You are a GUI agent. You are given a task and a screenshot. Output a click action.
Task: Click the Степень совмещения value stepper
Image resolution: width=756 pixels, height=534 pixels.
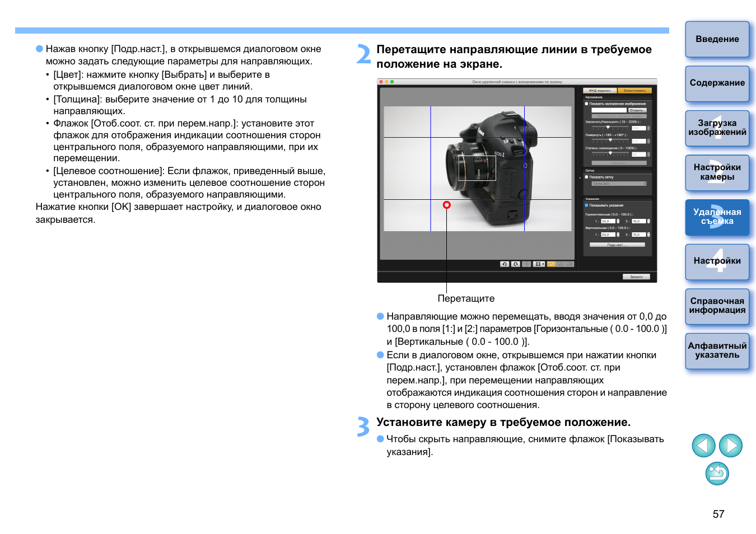(648, 154)
